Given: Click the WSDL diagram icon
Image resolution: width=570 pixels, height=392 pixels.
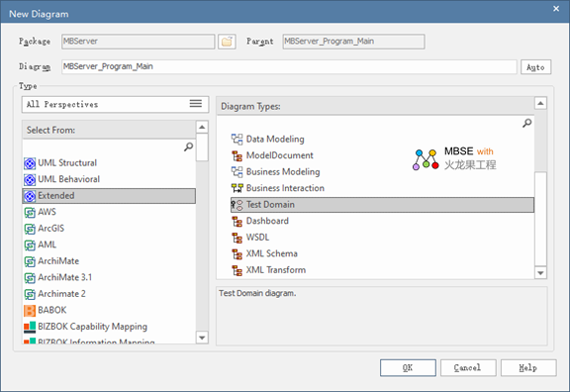Looking at the screenshot, I should click(237, 238).
